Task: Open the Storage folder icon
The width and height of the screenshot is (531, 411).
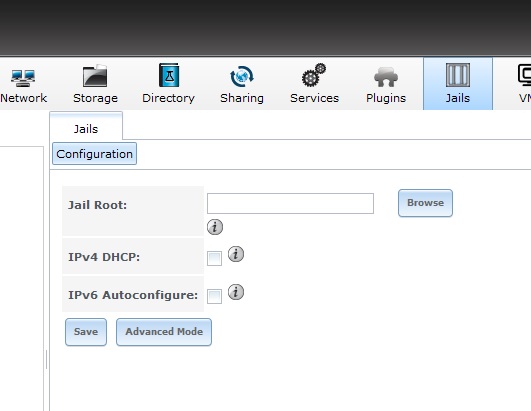Action: click(x=95, y=76)
